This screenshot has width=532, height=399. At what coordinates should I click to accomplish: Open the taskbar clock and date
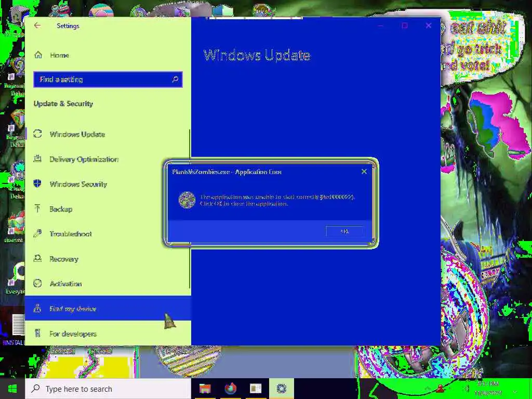[488, 389]
